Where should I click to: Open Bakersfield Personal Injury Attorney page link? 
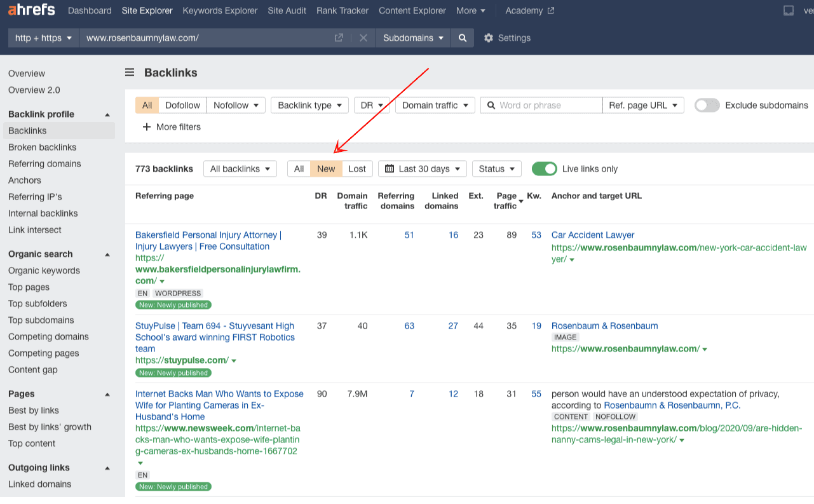tap(208, 241)
